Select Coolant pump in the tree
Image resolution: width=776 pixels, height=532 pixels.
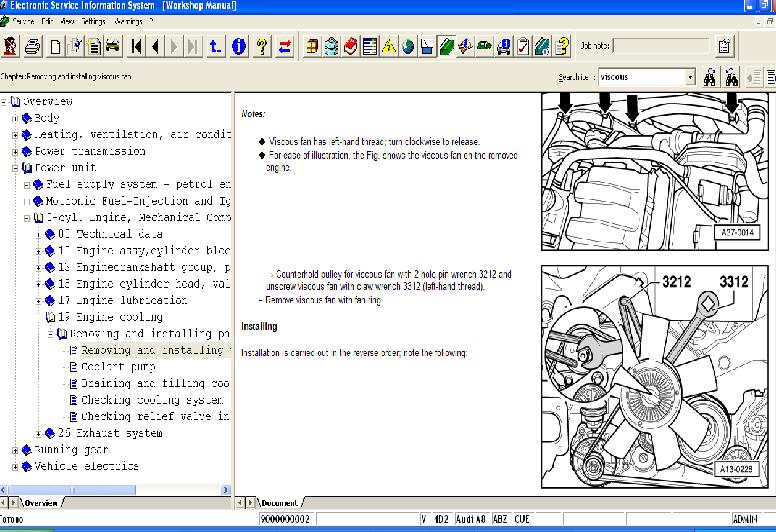coord(116,366)
